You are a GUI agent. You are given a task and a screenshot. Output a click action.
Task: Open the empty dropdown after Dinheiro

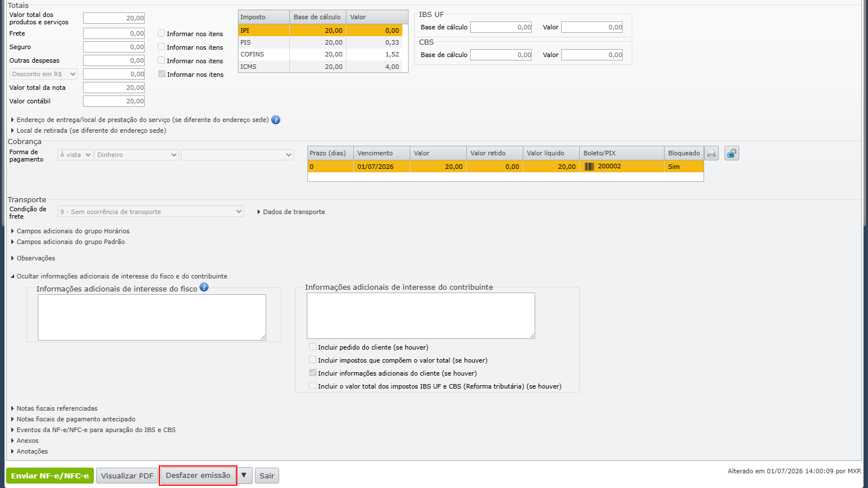[x=237, y=155]
